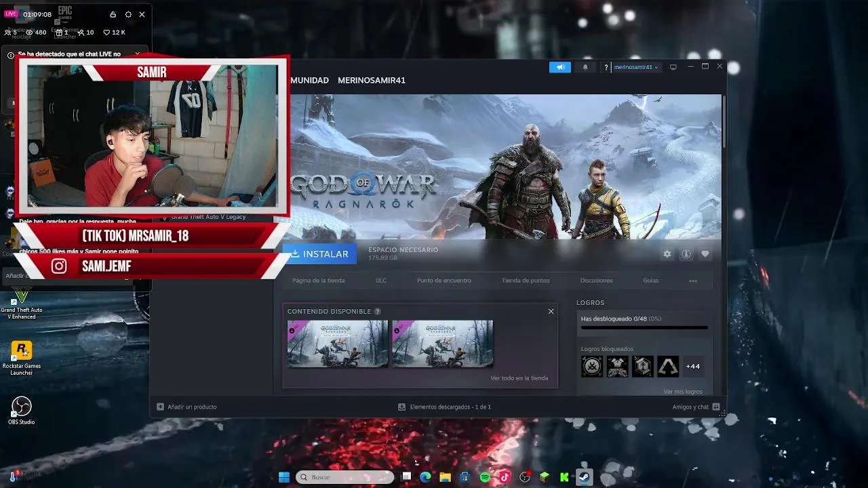Expand more links ellipsis menu

point(692,281)
